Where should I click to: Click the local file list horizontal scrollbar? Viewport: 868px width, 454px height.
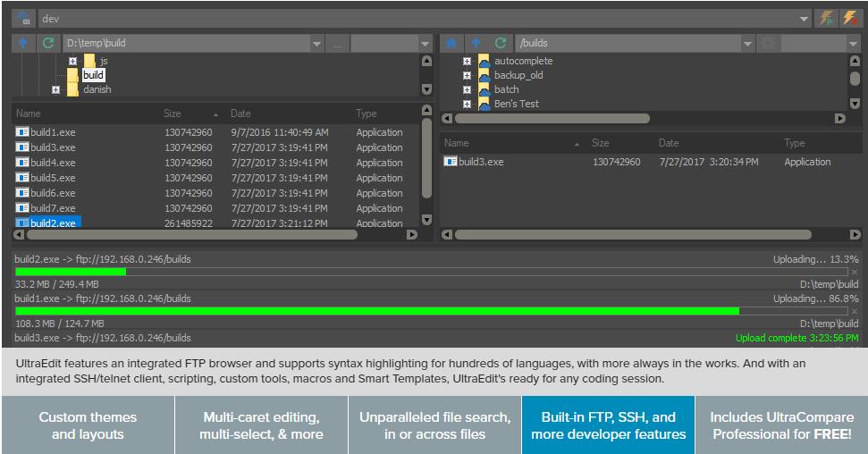coord(192,235)
